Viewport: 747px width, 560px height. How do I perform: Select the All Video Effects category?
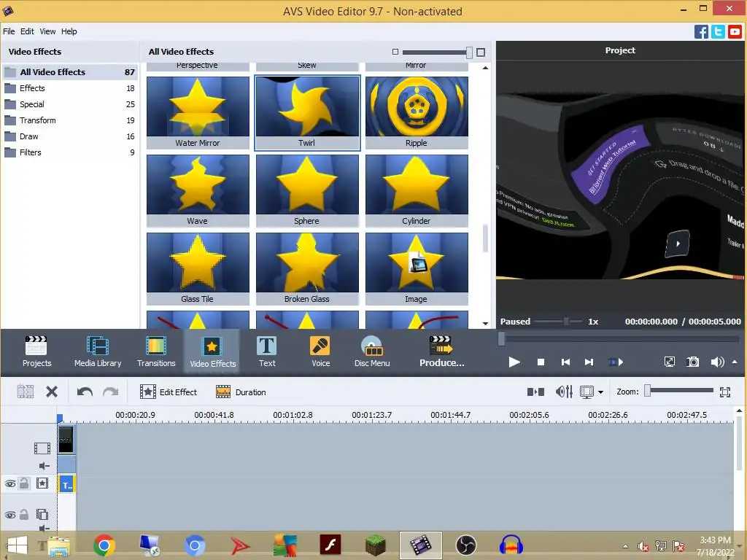tap(70, 72)
